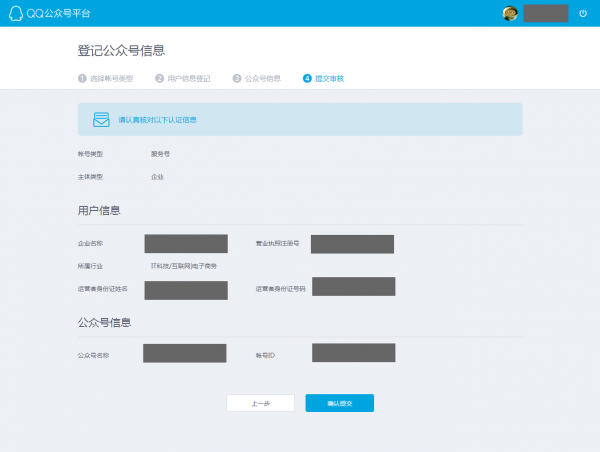The image size is (600, 452).
Task: Click the step 2 number circle
Action: [x=159, y=78]
